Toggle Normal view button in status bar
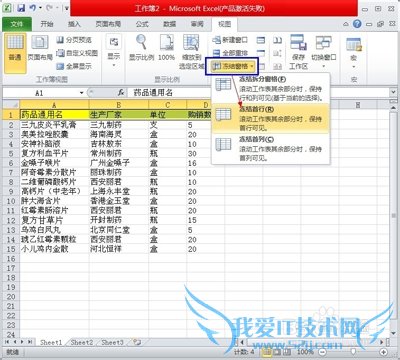 point(266,352)
